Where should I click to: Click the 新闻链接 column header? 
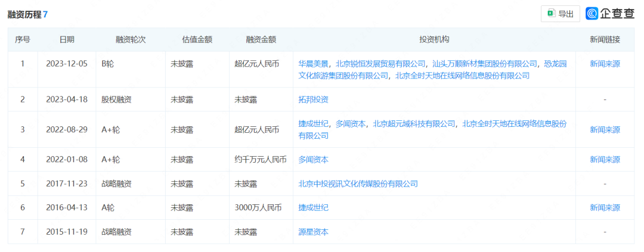605,40
